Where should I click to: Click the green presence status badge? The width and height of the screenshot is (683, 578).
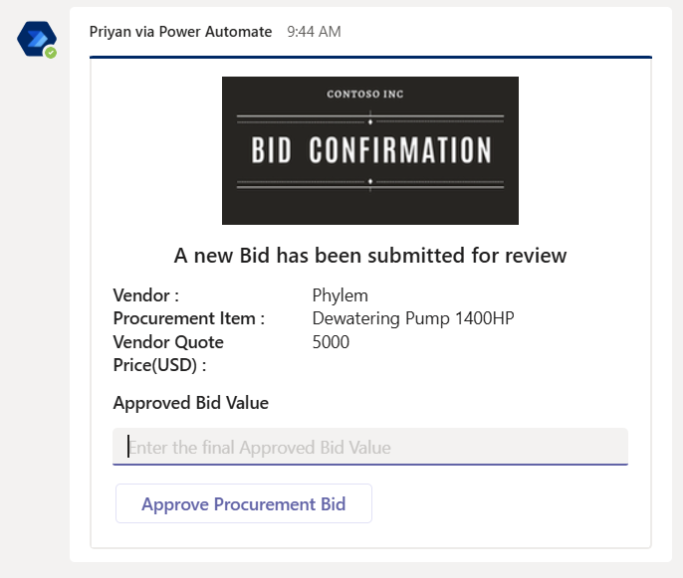pyautogui.click(x=51, y=53)
